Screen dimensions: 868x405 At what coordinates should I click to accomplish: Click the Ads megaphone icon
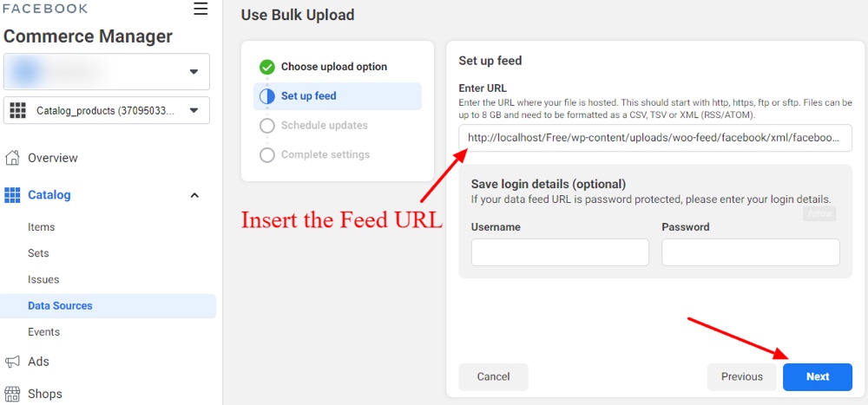[x=12, y=362]
